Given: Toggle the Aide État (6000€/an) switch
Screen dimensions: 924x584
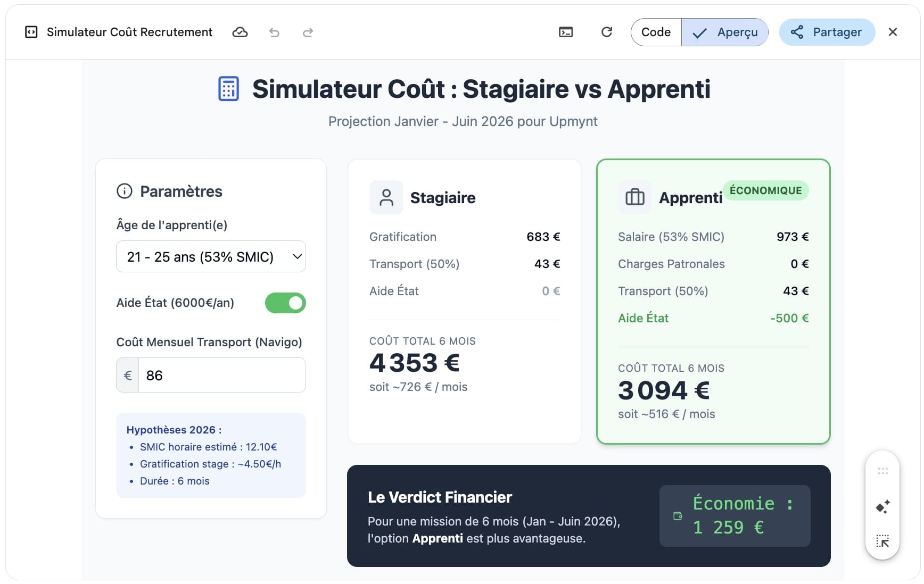Looking at the screenshot, I should point(285,303).
